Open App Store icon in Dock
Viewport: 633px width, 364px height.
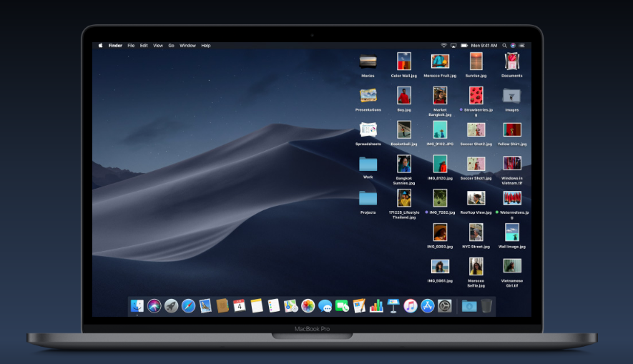pos(428,306)
